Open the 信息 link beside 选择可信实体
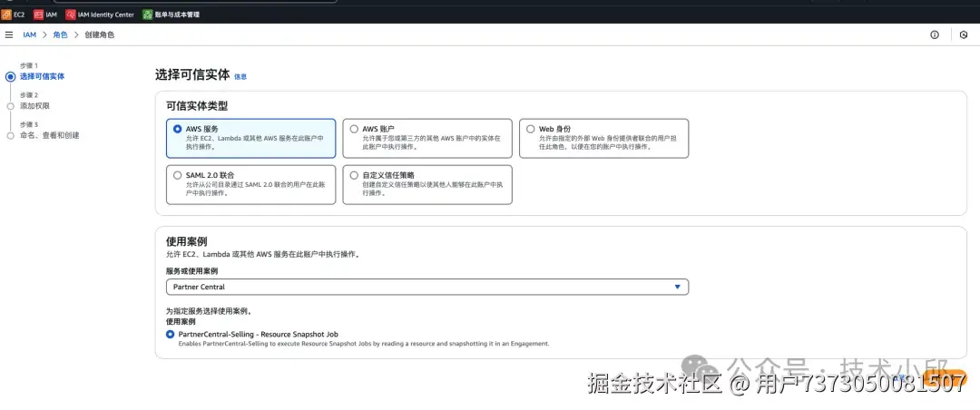The image size is (980, 410). coord(240,76)
